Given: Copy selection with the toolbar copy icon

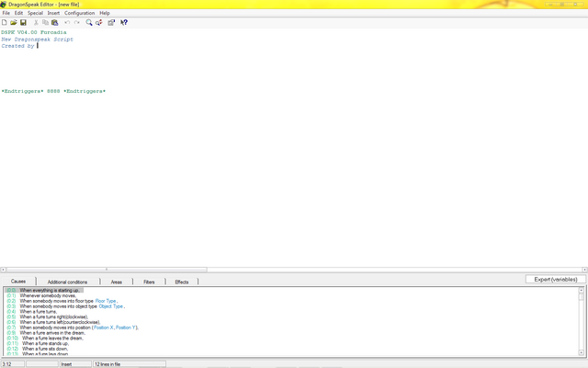Looking at the screenshot, I should point(45,22).
